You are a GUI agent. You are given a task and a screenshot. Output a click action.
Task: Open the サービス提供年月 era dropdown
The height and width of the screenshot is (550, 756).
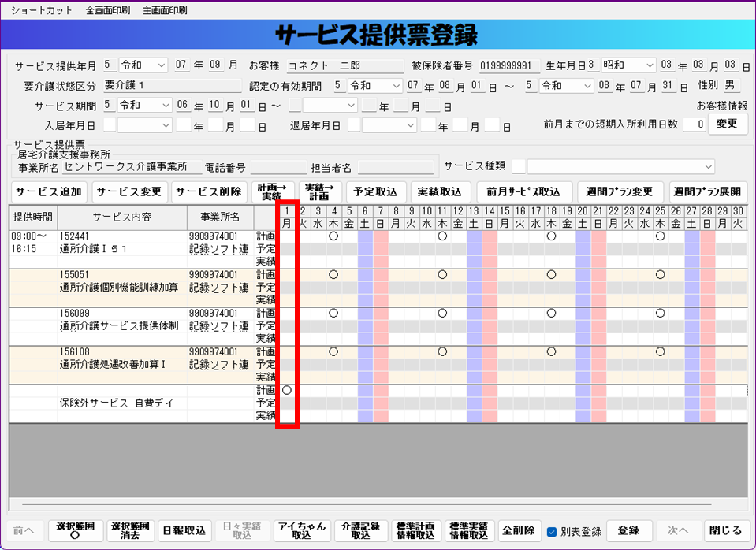(143, 65)
